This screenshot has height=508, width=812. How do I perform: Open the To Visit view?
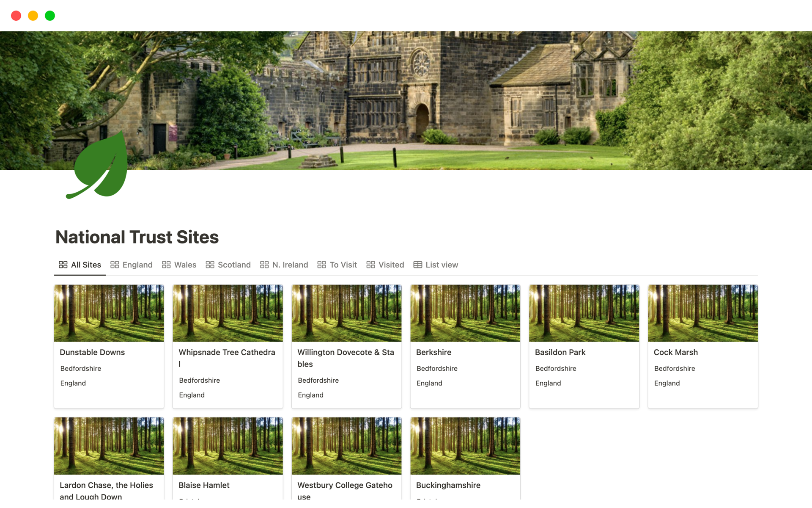[343, 265]
